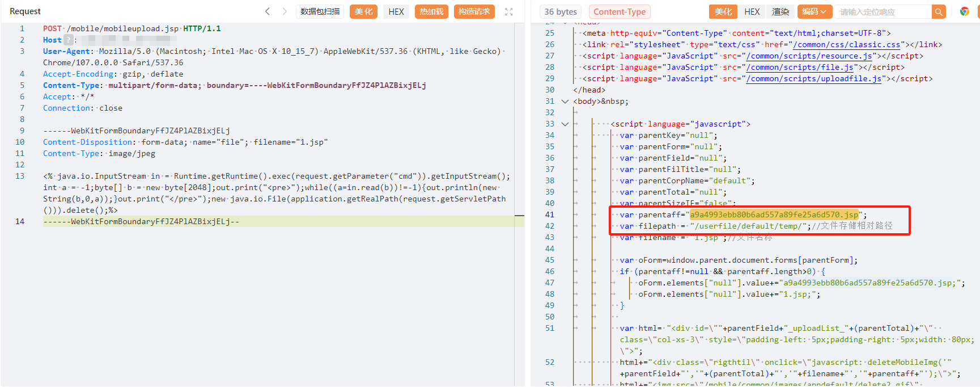This screenshot has width=980, height=387.
Task: Click the var html= div uploadList line 51
Action: click(x=797, y=339)
